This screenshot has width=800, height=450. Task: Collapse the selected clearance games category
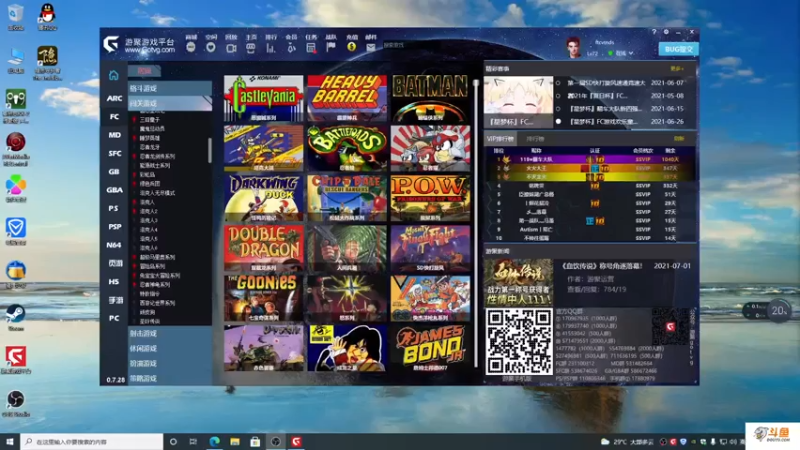click(169, 103)
